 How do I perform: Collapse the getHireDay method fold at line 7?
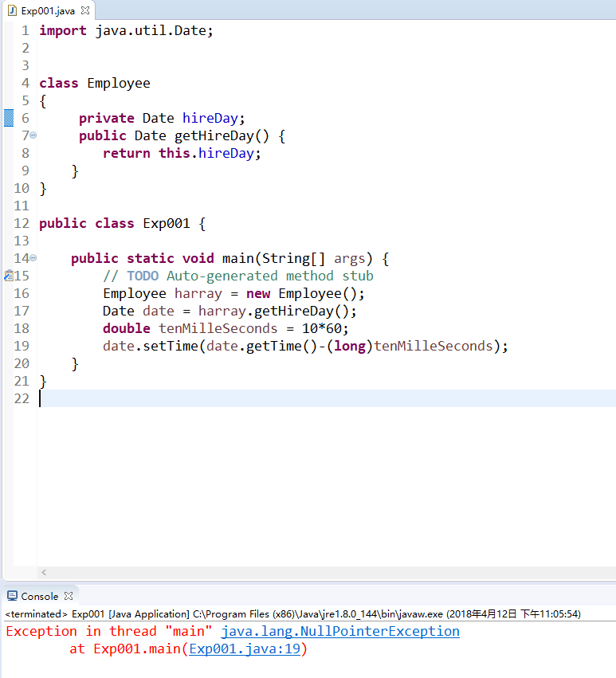coord(33,135)
